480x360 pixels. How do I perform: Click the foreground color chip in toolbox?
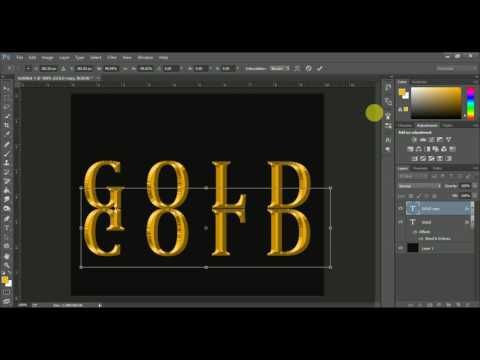click(x=5, y=279)
